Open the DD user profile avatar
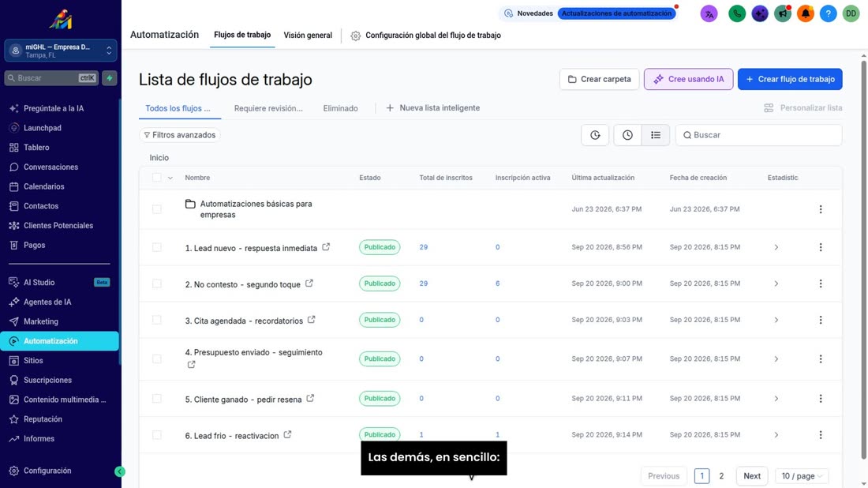 click(851, 13)
